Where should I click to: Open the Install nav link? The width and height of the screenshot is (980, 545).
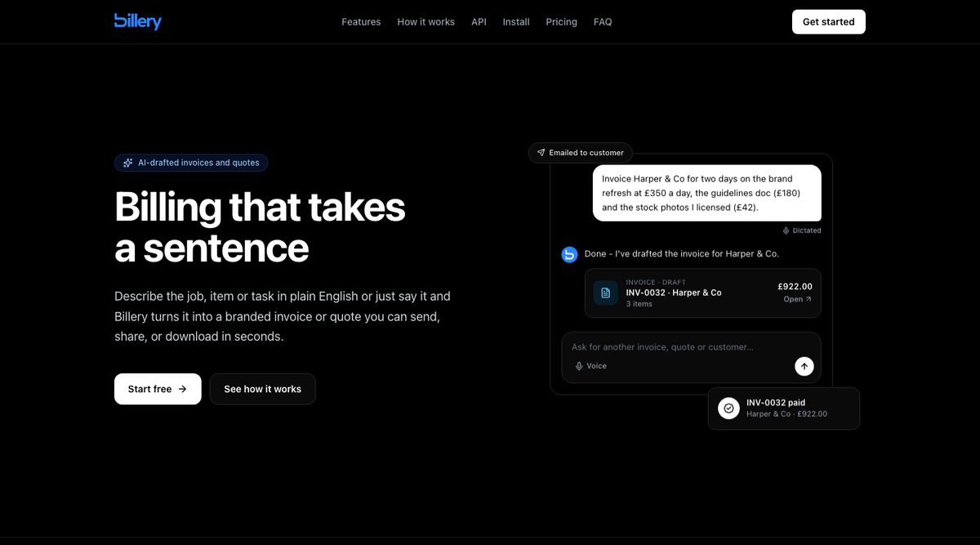click(516, 22)
